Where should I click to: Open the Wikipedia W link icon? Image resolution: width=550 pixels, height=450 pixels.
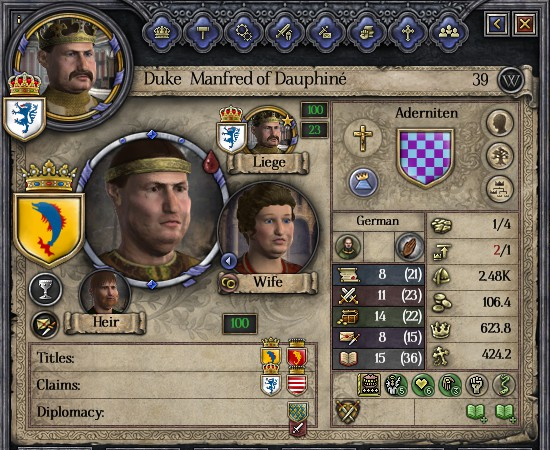(x=510, y=81)
